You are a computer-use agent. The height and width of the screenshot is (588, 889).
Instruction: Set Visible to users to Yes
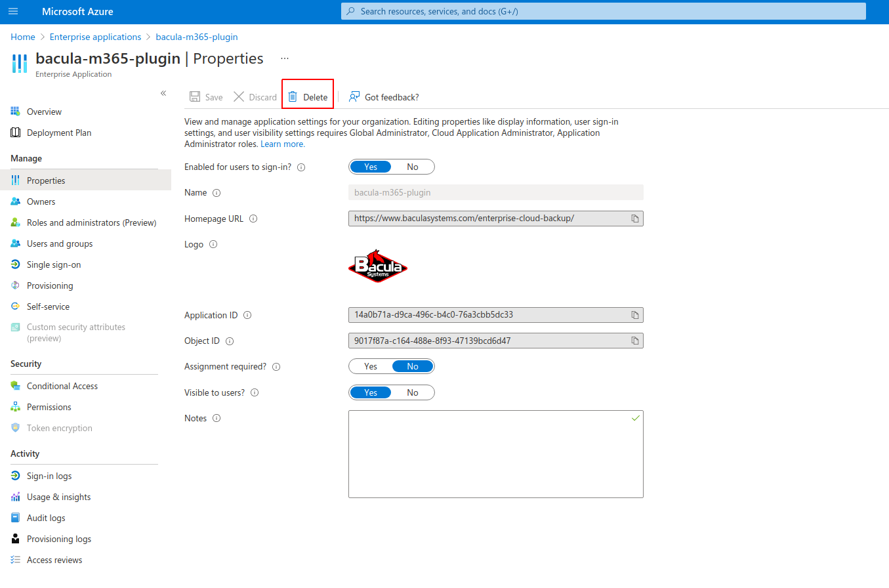(371, 392)
